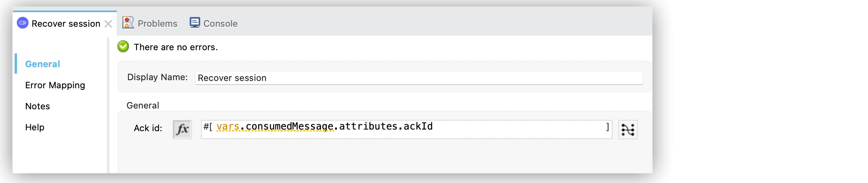Open the expression mapping editor icon
868x183 pixels.
tap(628, 130)
